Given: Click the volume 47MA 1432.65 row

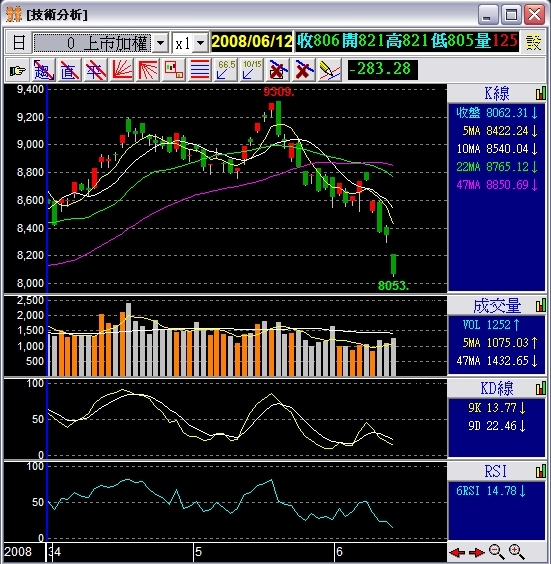Looking at the screenshot, I should (x=497, y=361).
